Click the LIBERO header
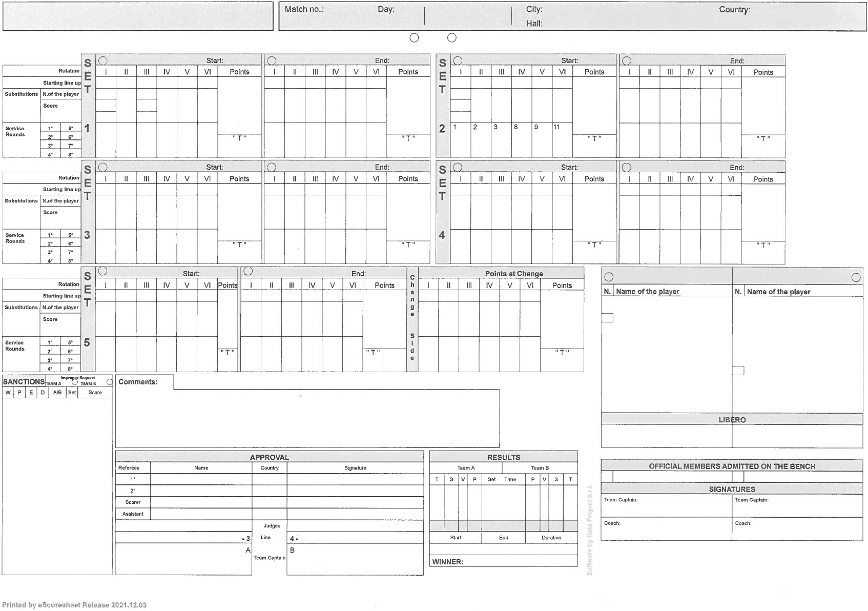The width and height of the screenshot is (868, 611). coord(732,420)
